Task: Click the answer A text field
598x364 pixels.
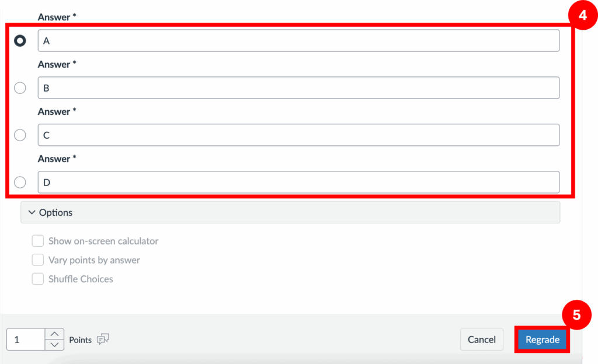Action: pyautogui.click(x=298, y=41)
